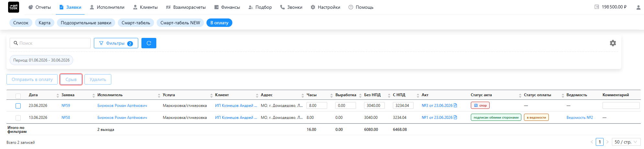
Task: Open Ведомость №2 link
Action: click(580, 118)
